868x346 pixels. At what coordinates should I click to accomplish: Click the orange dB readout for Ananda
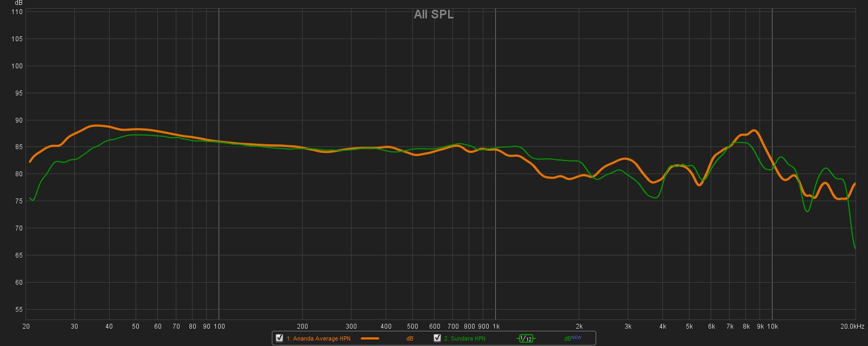tap(410, 338)
